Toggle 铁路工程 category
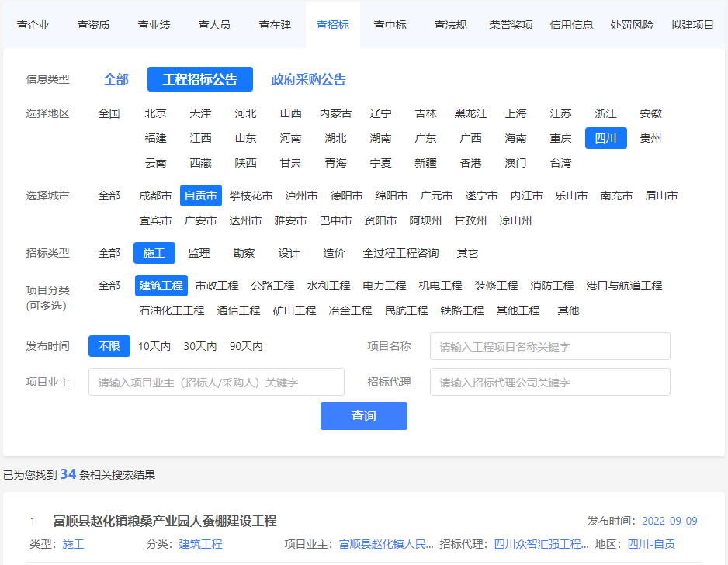Screen dimensions: 728x565 click(462, 310)
